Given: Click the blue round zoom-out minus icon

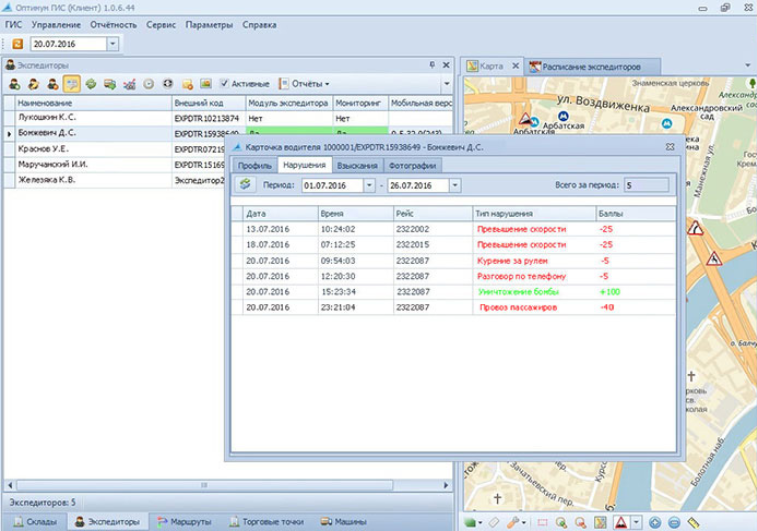Looking at the screenshot, I should point(674,522).
